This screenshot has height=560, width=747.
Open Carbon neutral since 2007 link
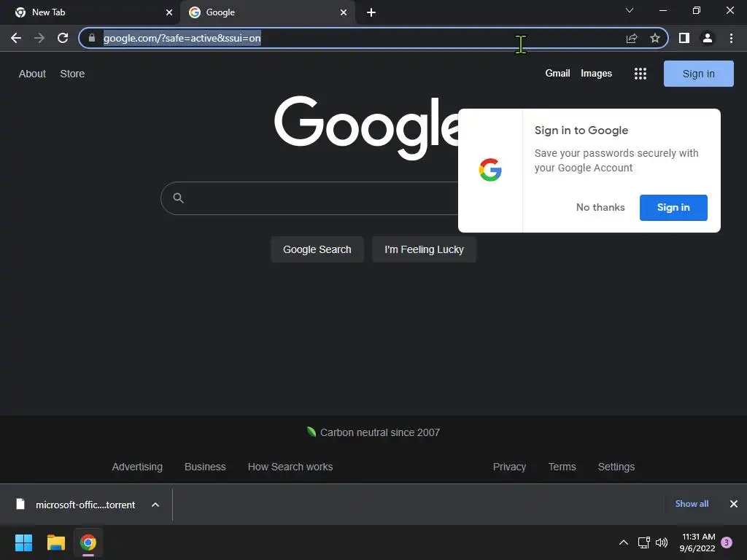click(379, 432)
